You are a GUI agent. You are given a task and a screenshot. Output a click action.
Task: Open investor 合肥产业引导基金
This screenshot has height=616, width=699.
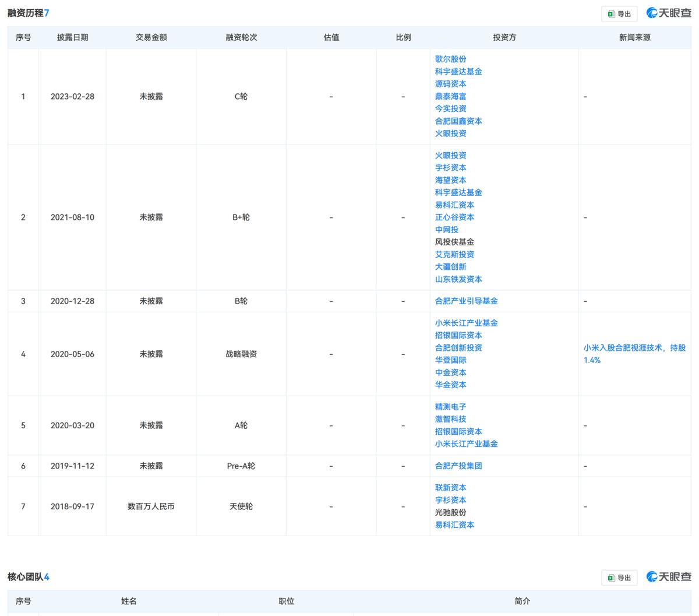coord(466,301)
